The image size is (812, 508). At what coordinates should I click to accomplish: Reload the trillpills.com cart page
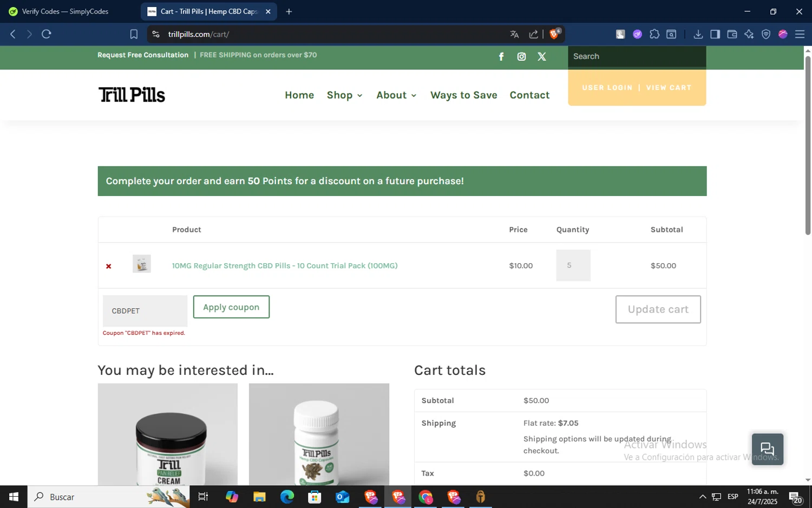tap(47, 34)
